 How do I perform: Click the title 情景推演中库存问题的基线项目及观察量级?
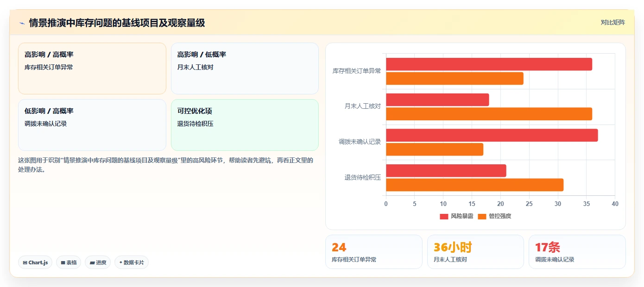[117, 23]
